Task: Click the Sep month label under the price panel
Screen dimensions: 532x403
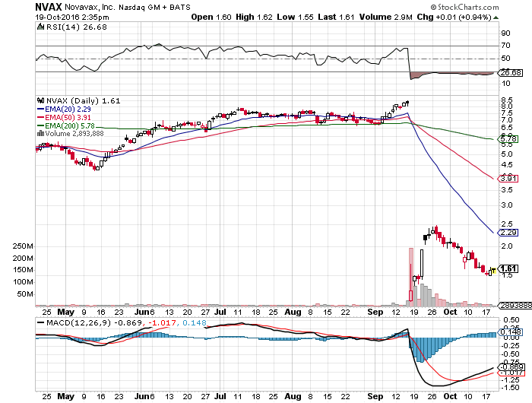Action: tap(375, 312)
